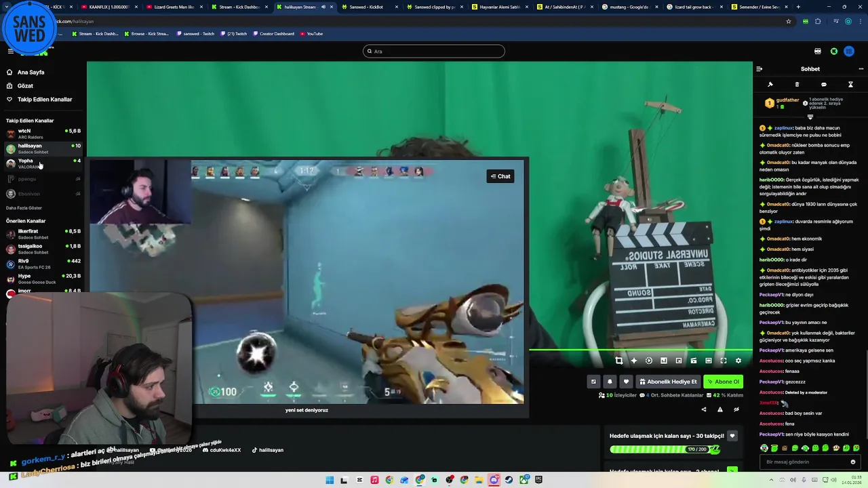Click the speech bubble icon in chat header
Screen dimensions: 868x488
tap(824, 85)
